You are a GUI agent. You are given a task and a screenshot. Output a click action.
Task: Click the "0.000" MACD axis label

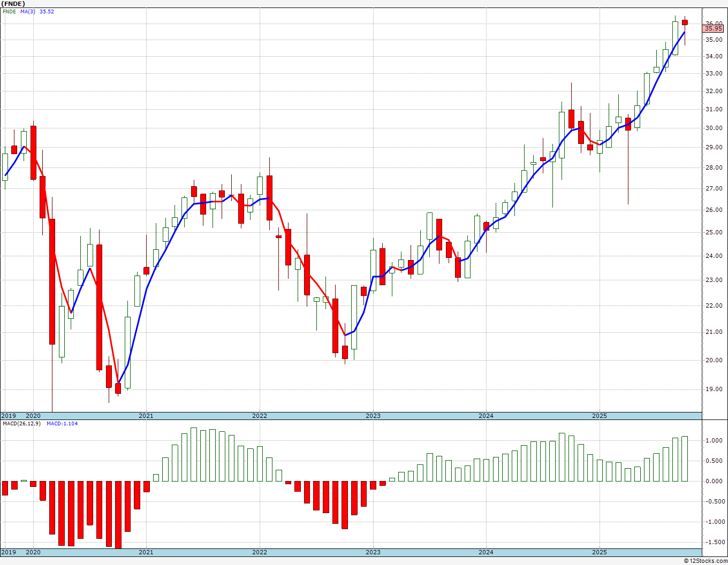pos(713,481)
